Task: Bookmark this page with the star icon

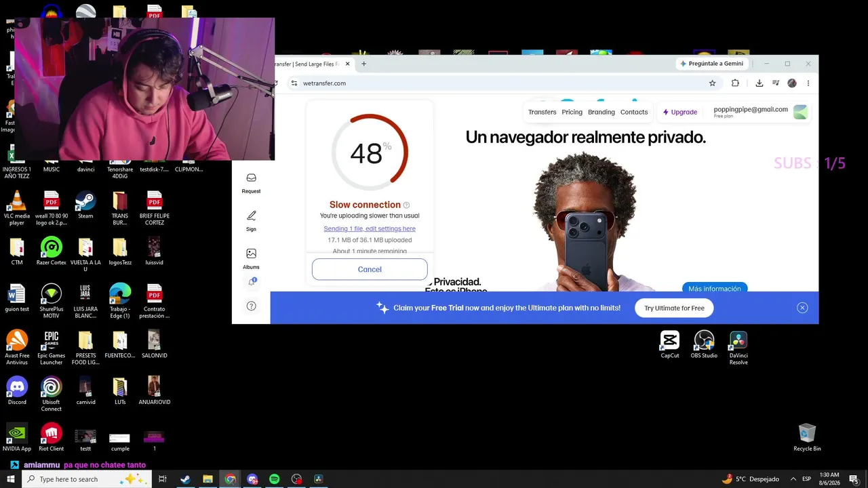Action: click(712, 83)
